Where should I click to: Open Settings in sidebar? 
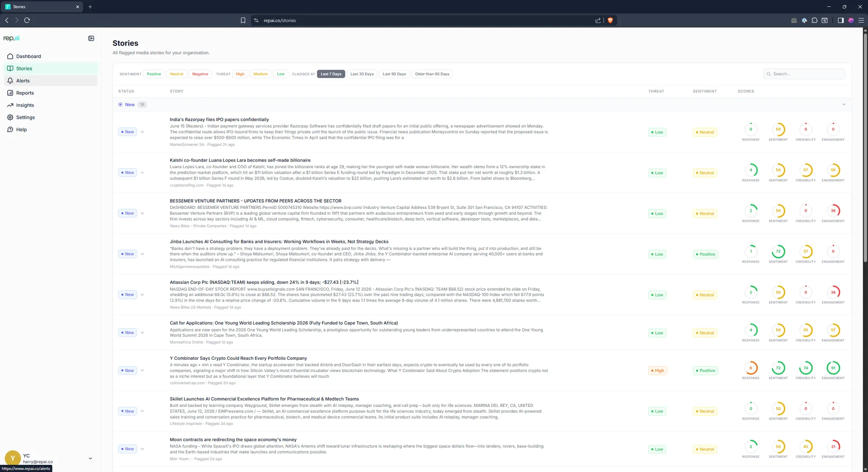(x=51, y=118)
